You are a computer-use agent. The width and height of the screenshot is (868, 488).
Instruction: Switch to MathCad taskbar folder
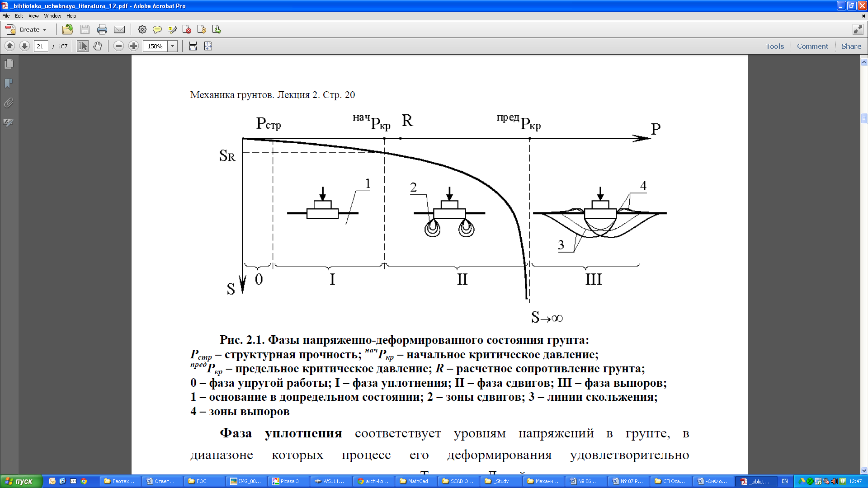(x=416, y=481)
